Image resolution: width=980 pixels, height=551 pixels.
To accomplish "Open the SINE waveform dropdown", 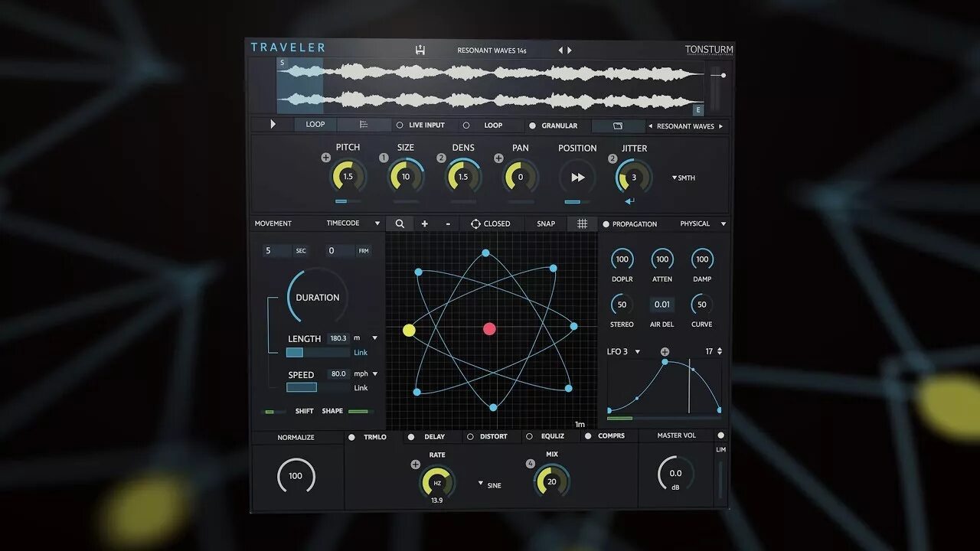I will [490, 485].
